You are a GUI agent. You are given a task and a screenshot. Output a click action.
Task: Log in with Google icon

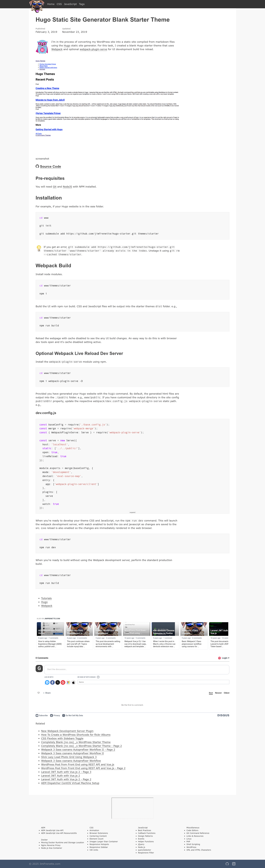[x=63, y=682]
